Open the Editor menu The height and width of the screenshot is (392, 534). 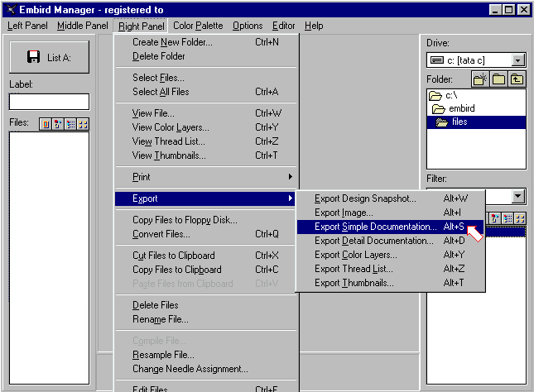coord(283,26)
